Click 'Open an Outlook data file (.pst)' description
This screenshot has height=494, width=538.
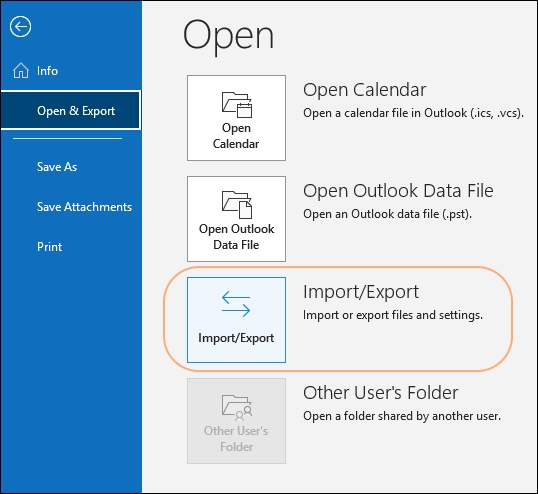tap(387, 214)
